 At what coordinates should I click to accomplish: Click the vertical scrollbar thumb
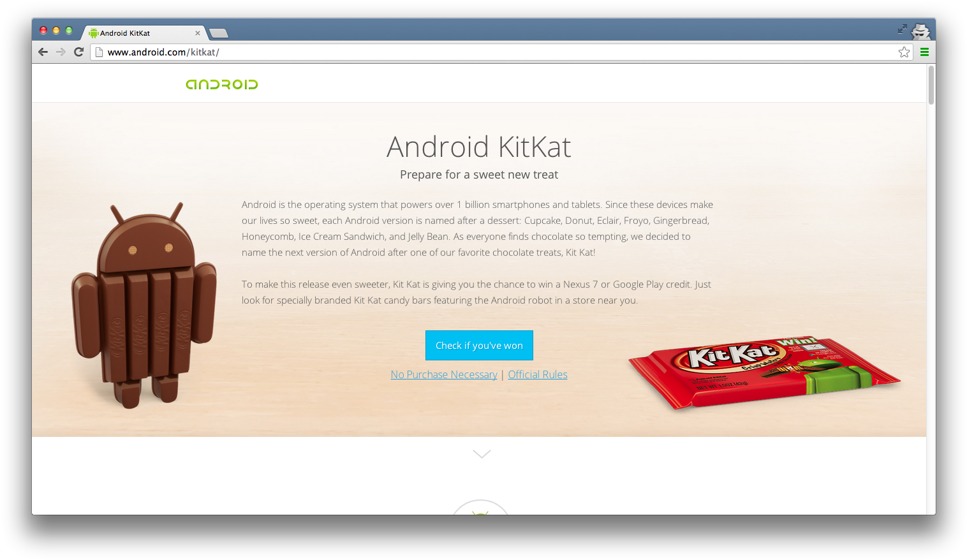point(931,84)
